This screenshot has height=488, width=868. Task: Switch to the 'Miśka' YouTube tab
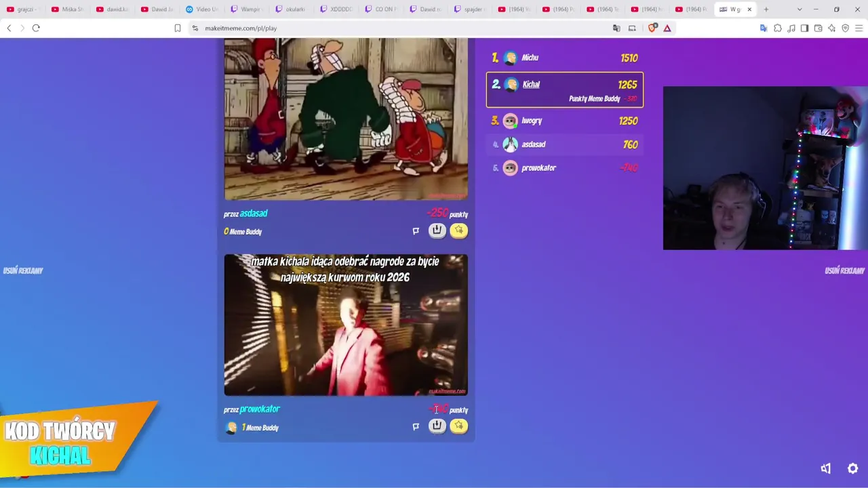(67, 9)
